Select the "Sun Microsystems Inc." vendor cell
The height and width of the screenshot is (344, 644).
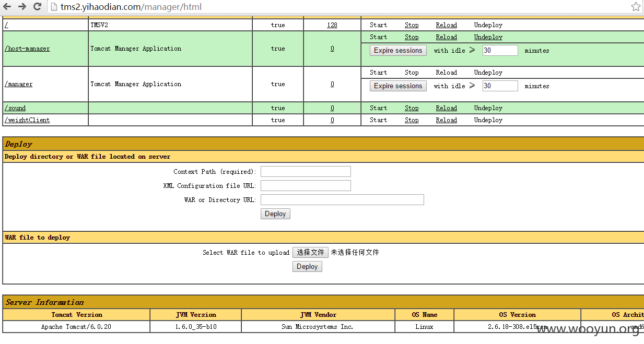(x=318, y=327)
